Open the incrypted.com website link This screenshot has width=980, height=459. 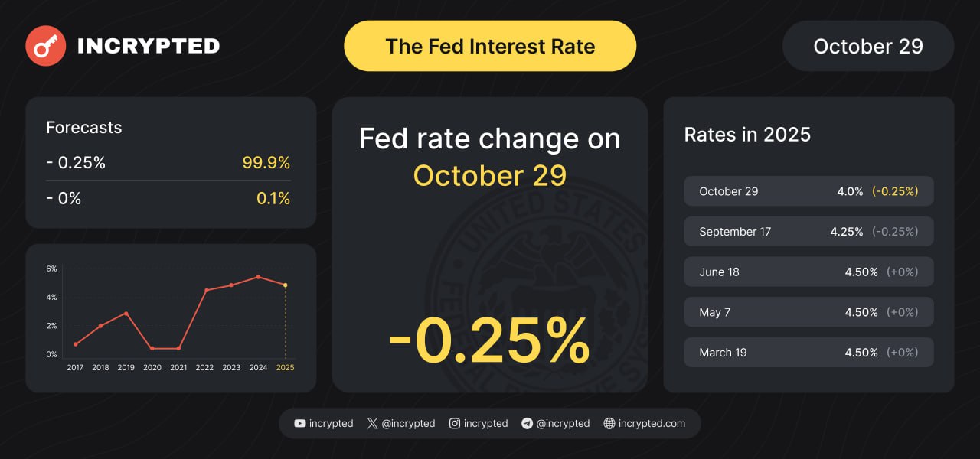652,423
